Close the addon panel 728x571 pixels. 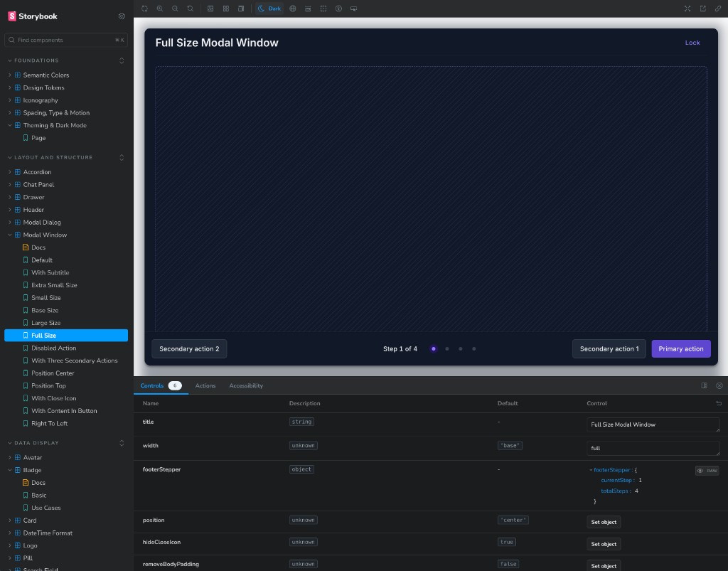pos(719,385)
